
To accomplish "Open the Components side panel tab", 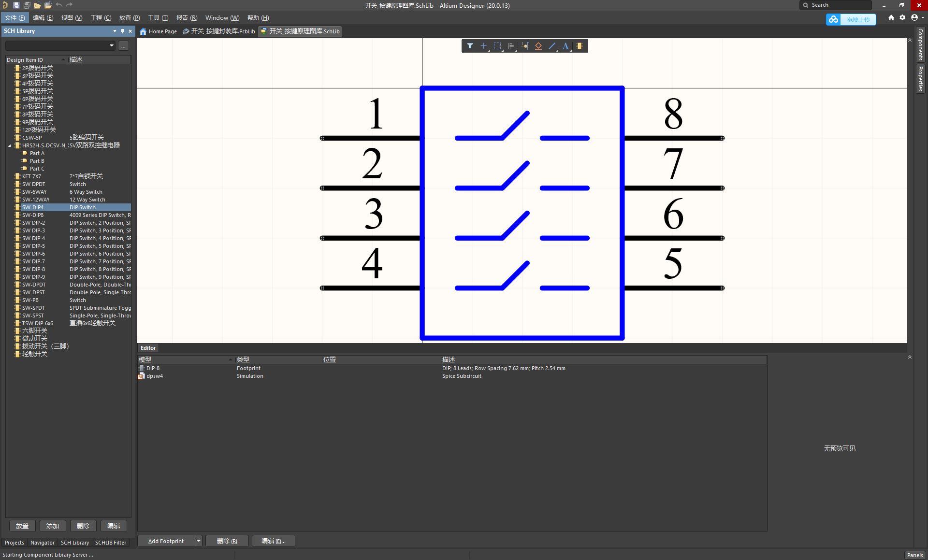I will (x=920, y=44).
